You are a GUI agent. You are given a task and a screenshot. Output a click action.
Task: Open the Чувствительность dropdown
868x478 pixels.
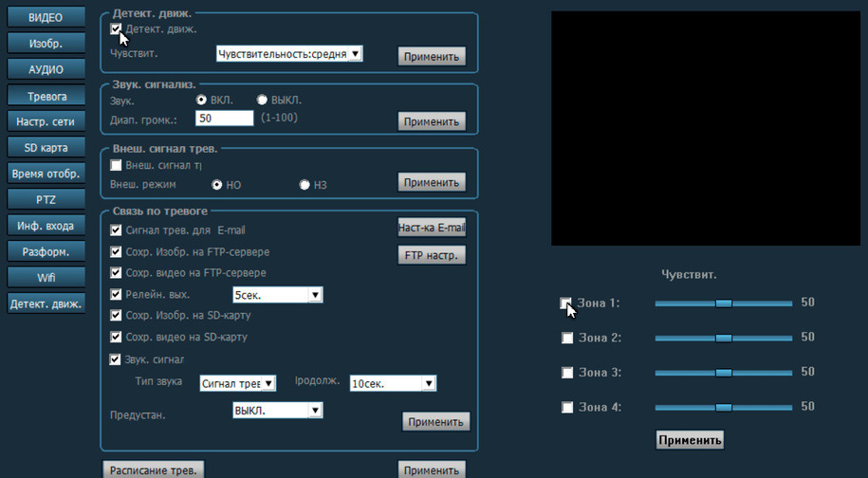pyautogui.click(x=289, y=54)
